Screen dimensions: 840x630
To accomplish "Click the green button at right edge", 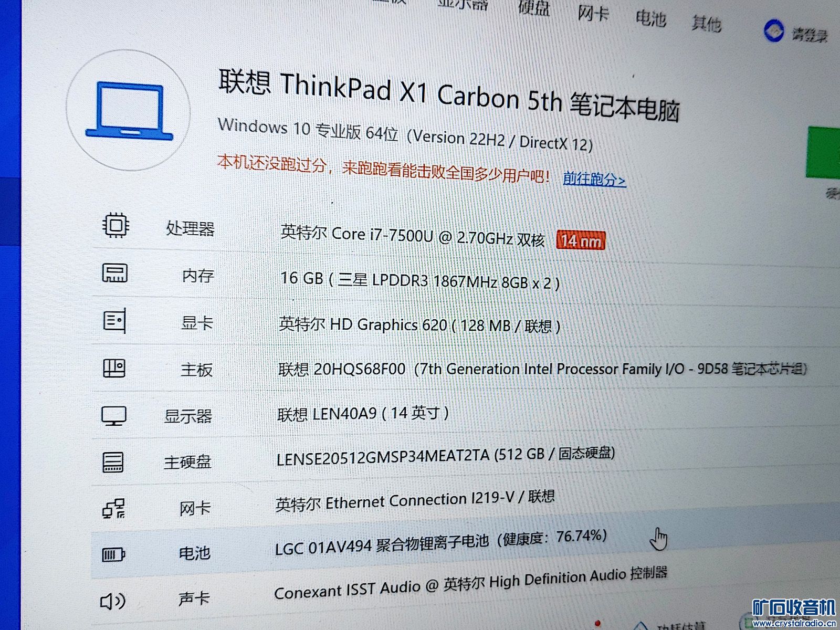I will (x=823, y=152).
